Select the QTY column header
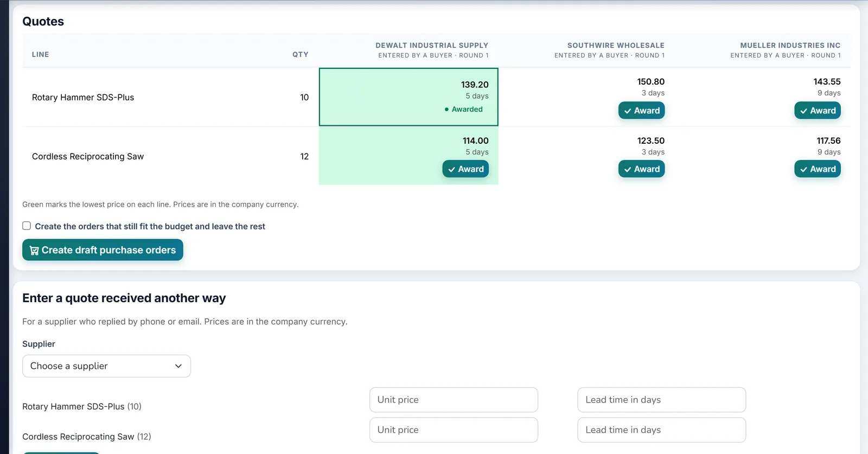 pyautogui.click(x=300, y=54)
